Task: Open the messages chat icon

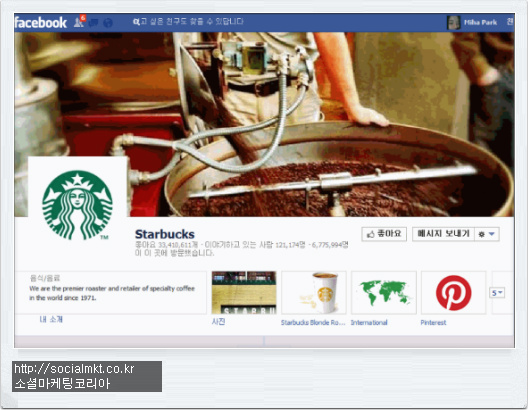Action: pos(94,23)
